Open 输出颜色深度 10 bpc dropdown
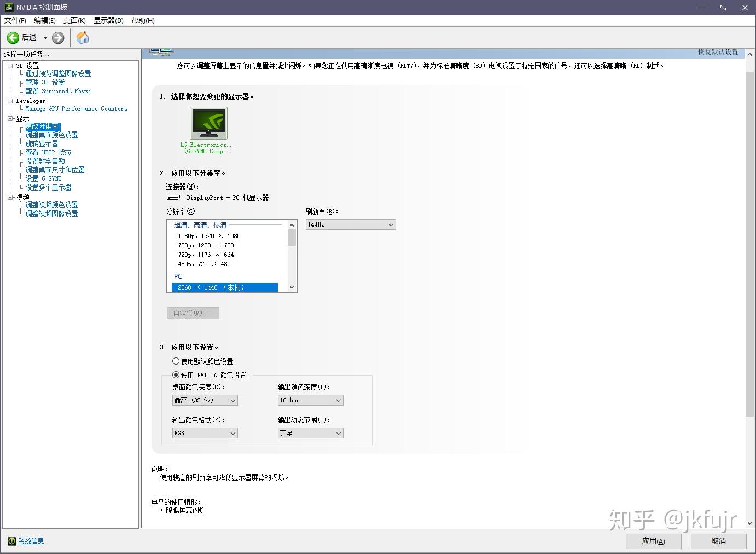Image resolution: width=756 pixels, height=554 pixels. 310,400
